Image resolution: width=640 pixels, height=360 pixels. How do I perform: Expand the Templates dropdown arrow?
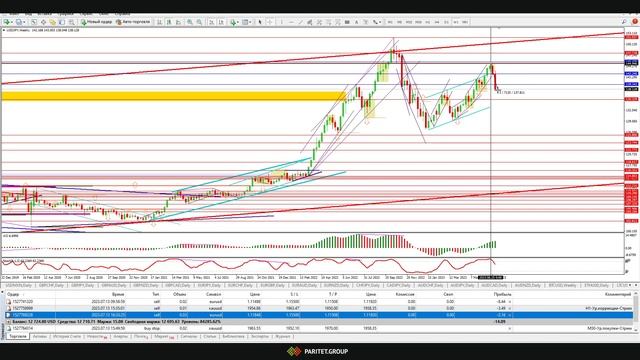[x=250, y=22]
